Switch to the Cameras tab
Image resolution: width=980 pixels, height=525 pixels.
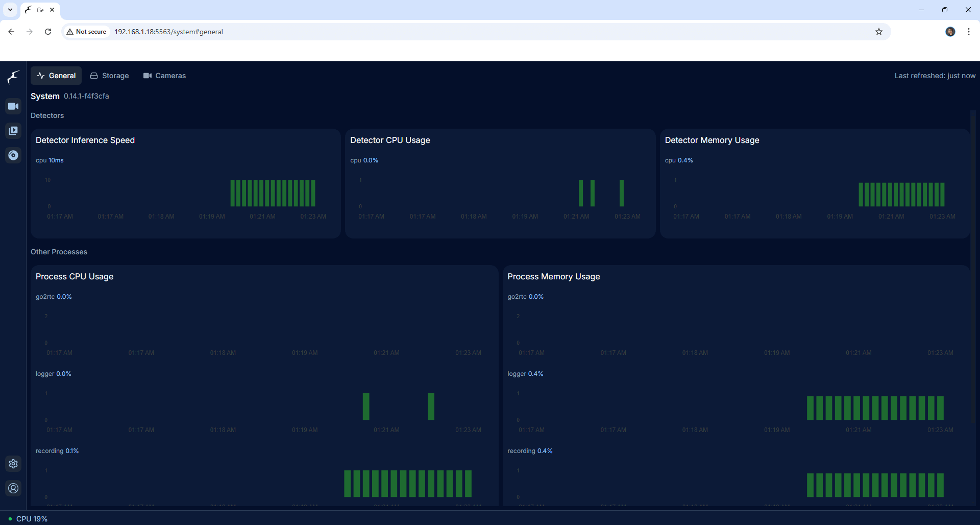(164, 76)
